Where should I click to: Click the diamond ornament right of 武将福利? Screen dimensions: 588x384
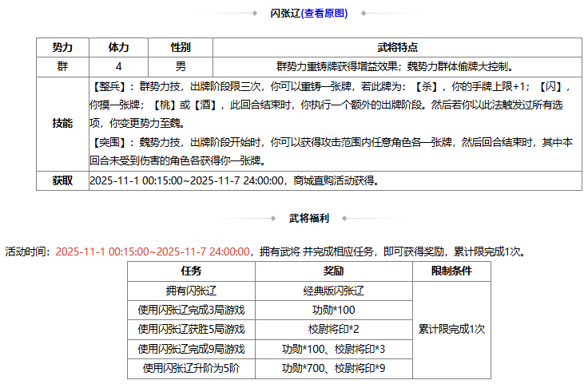(344, 217)
